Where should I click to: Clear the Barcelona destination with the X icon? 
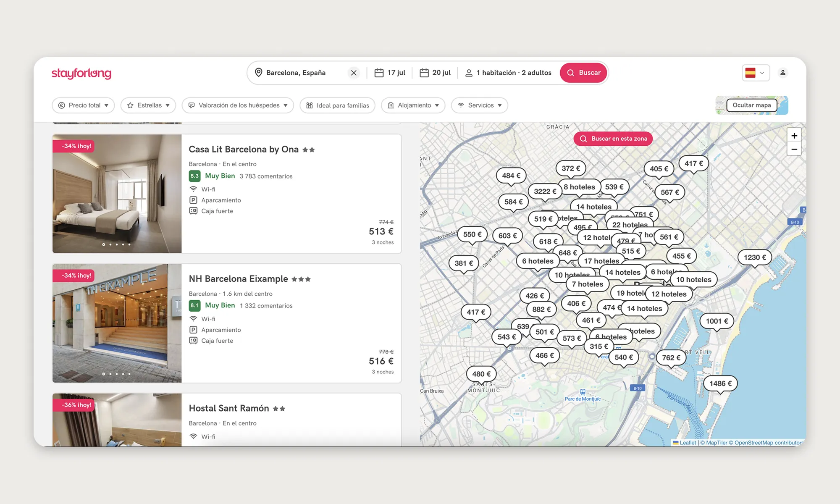[x=354, y=73]
